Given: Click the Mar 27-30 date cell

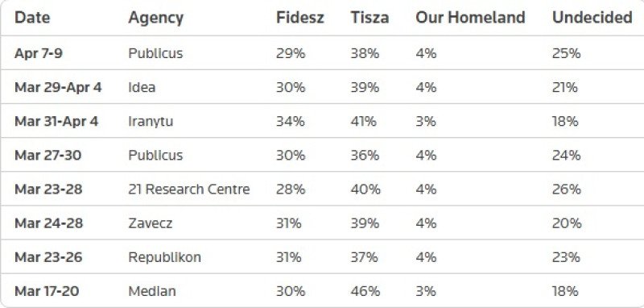Looking at the screenshot, I should [x=48, y=156].
